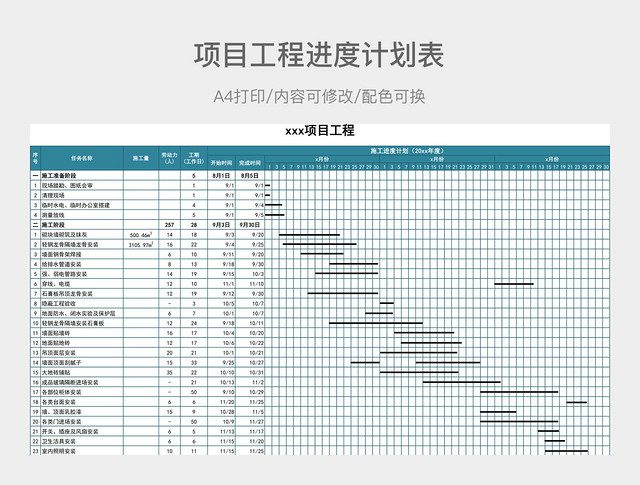Select the 卫生洁具安装 task cell

click(x=82, y=441)
